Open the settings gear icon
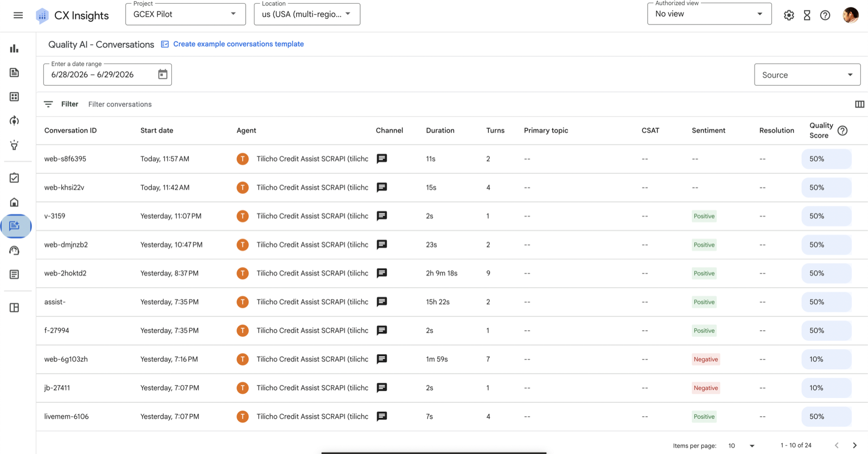The width and height of the screenshot is (868, 454). [x=789, y=15]
